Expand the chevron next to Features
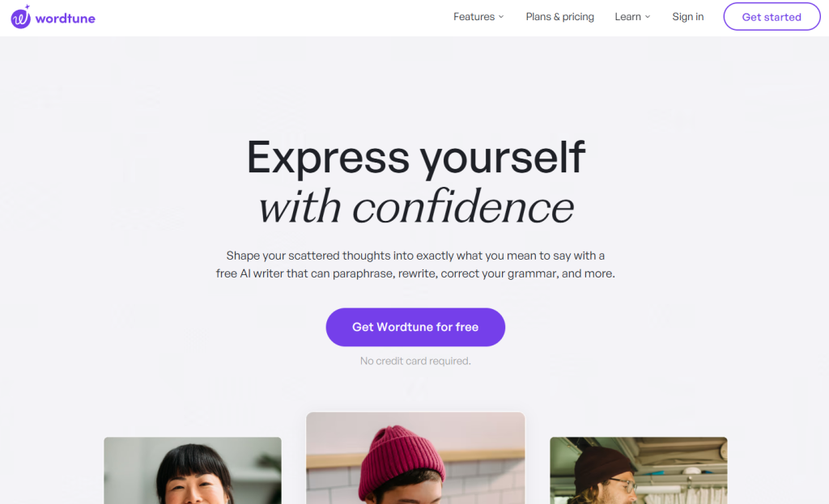Screen dimensions: 829x504 click(501, 17)
